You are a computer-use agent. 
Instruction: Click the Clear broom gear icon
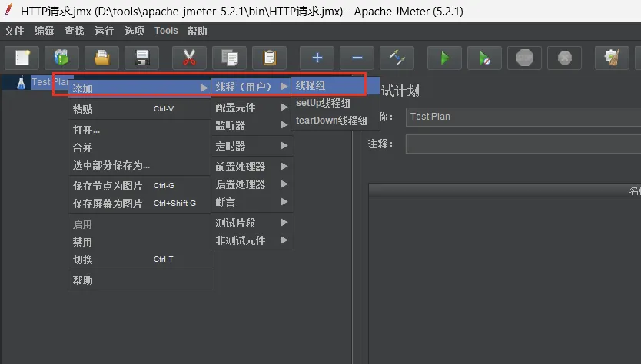[612, 58]
